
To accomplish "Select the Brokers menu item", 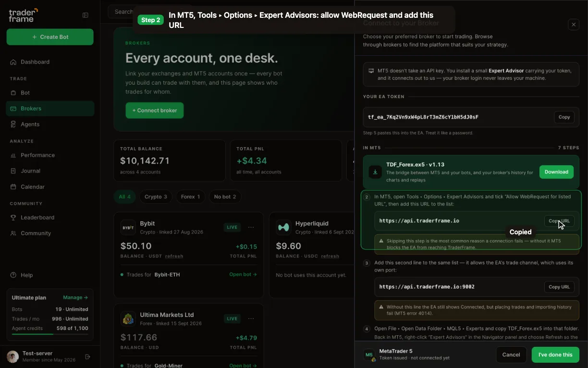I will [50, 109].
